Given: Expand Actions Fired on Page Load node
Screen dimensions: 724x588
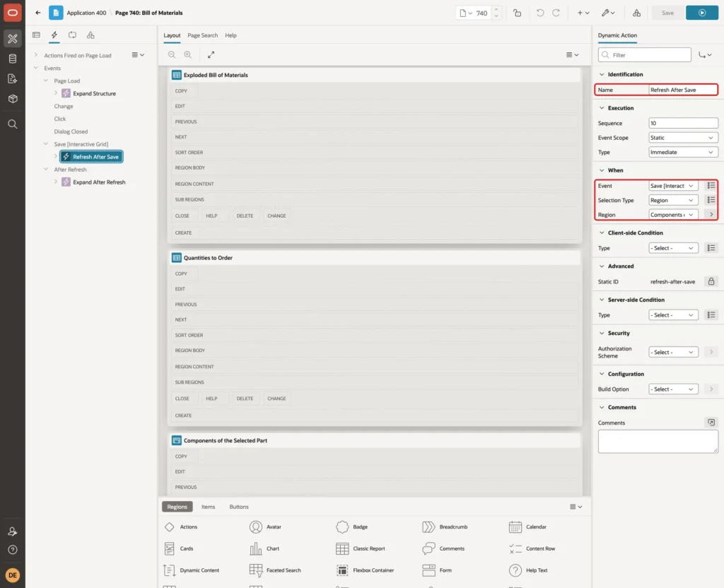Looking at the screenshot, I should tap(36, 55).
